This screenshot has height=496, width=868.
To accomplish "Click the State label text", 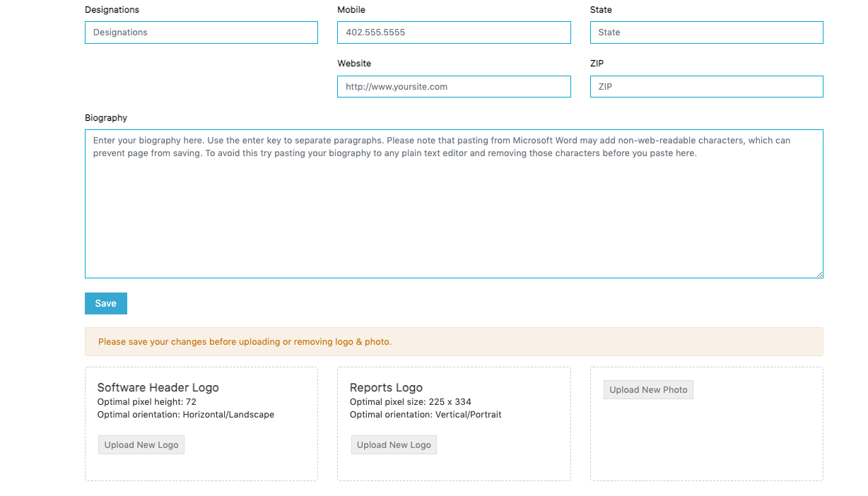I will [x=601, y=10].
